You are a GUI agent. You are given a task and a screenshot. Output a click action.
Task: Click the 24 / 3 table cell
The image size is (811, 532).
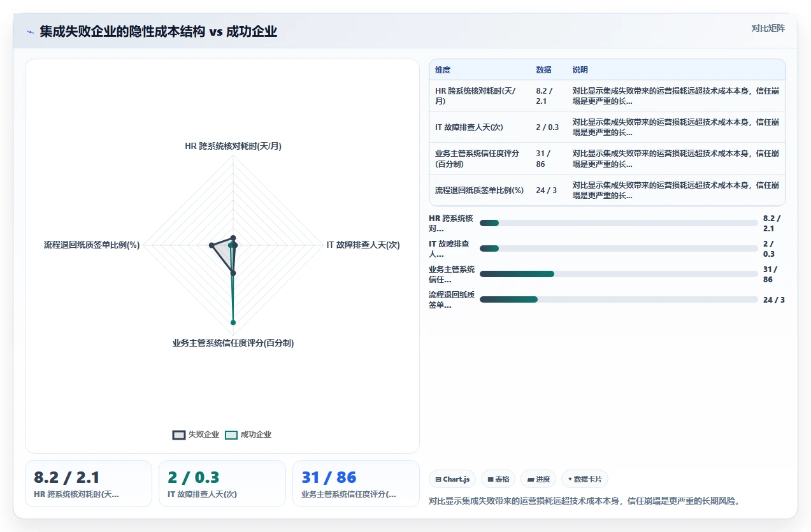coord(548,190)
